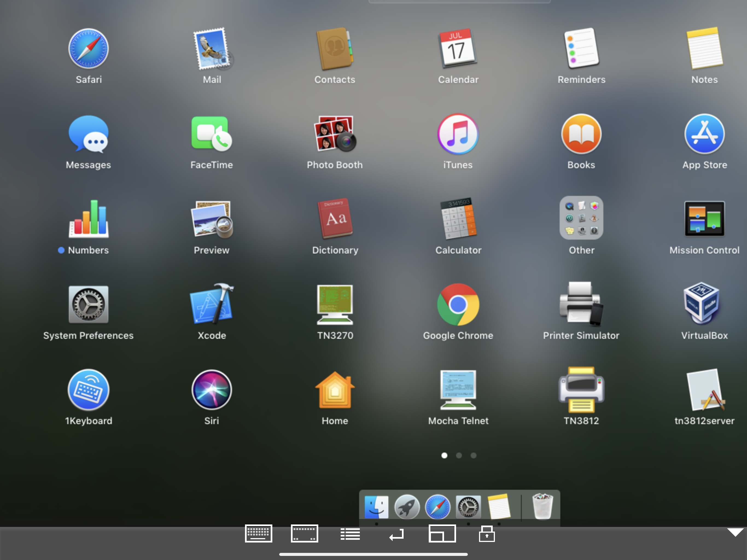Open the TN3270 terminal app

335,304
